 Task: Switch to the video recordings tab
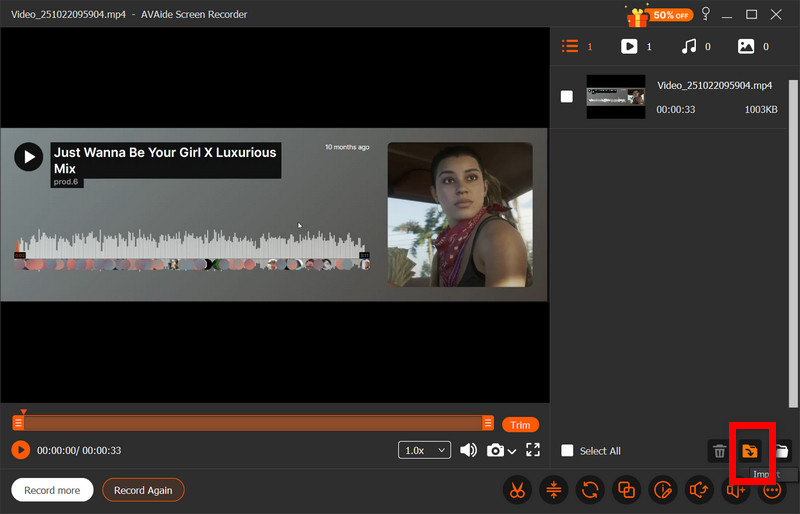click(629, 46)
